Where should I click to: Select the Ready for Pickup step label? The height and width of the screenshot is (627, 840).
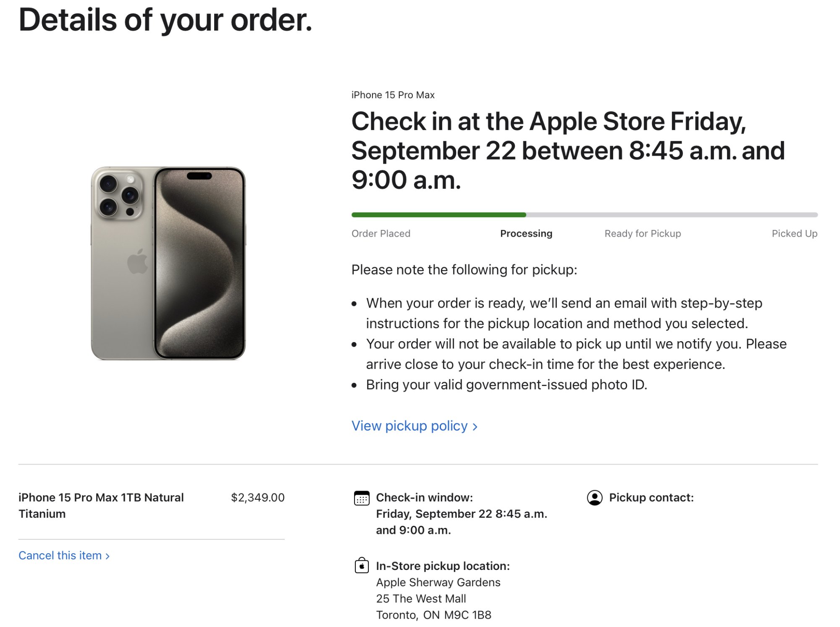pyautogui.click(x=642, y=234)
